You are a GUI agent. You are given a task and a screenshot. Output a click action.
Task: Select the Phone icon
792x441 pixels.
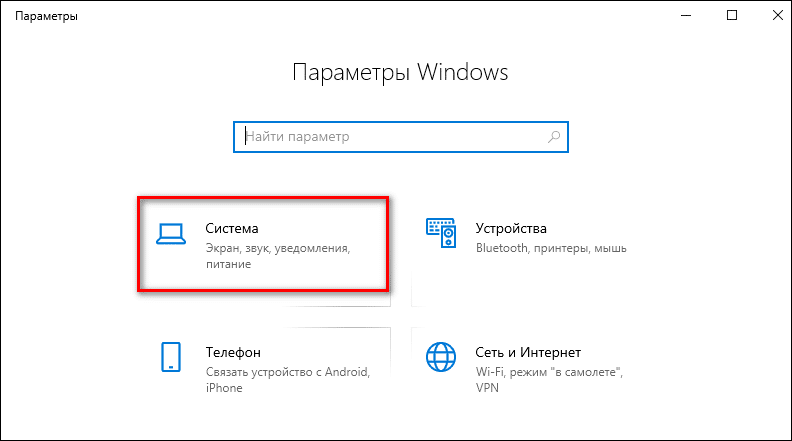(171, 357)
